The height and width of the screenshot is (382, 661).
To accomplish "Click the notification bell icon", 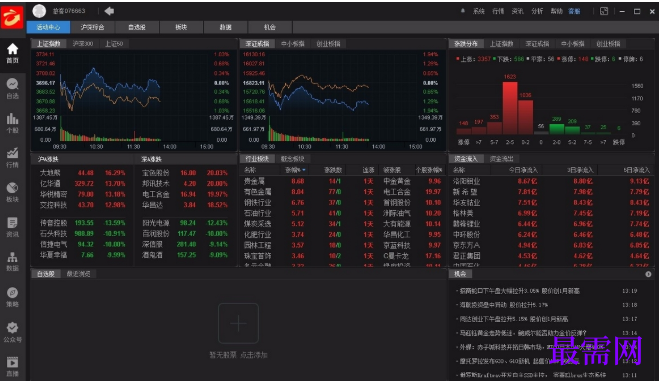I will pyautogui.click(x=463, y=11).
